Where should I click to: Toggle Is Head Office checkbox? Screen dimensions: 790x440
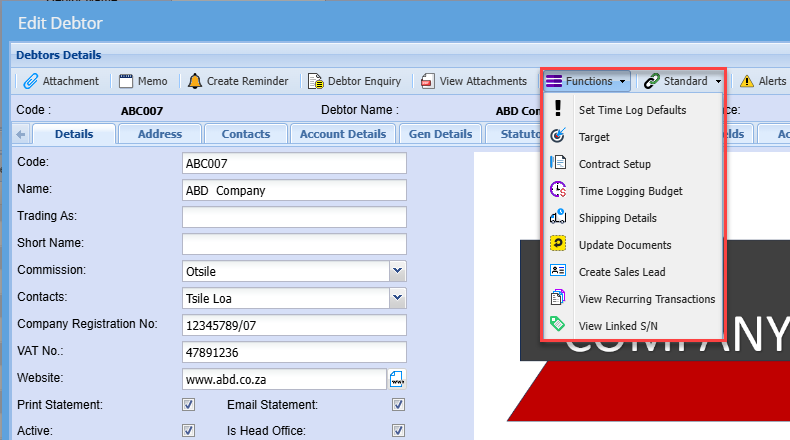pos(399,431)
